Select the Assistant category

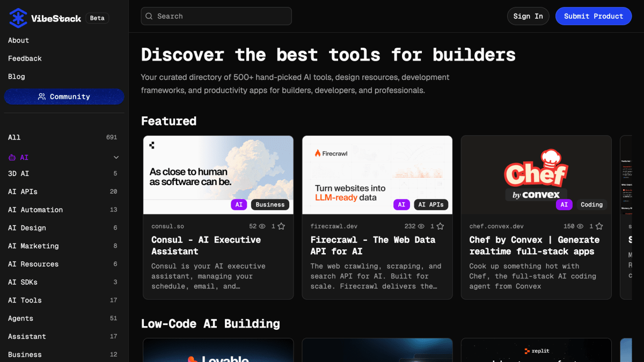click(x=62, y=336)
